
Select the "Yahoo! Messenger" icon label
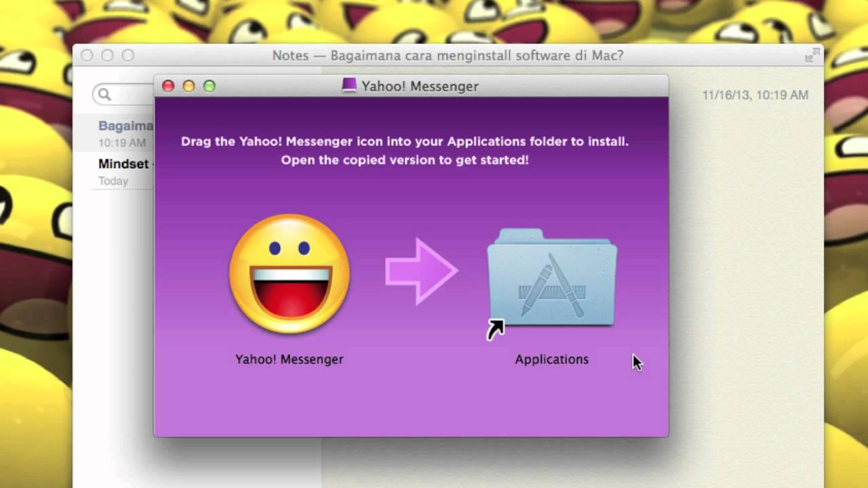click(290, 359)
